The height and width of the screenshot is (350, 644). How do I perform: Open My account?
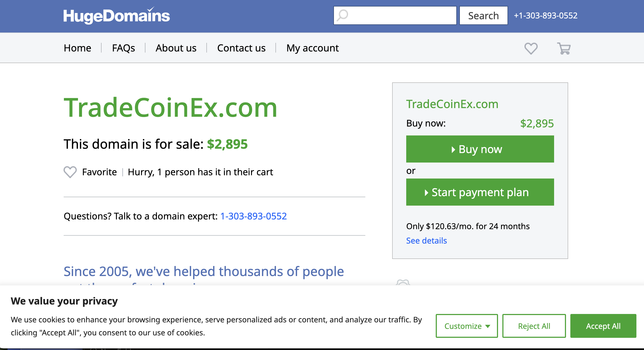pyautogui.click(x=313, y=48)
